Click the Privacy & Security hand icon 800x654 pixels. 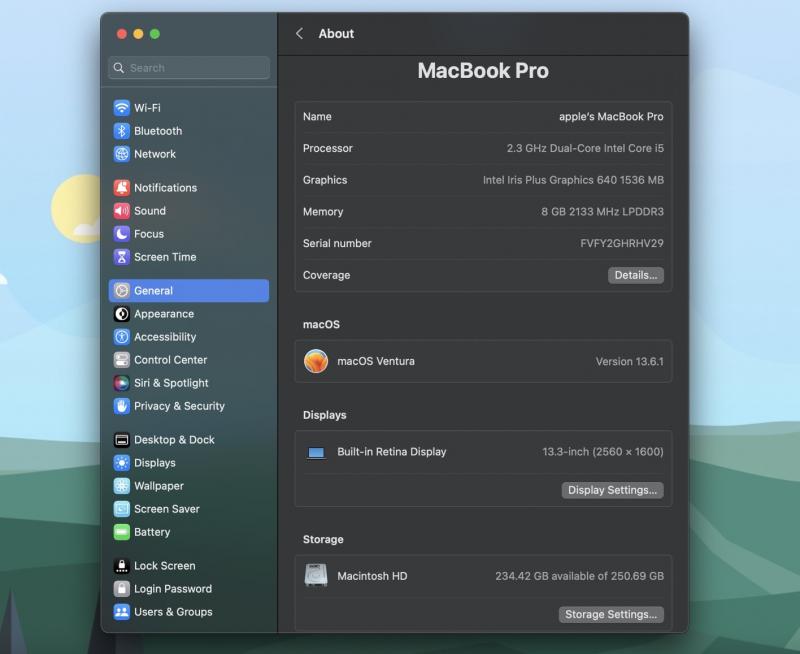point(121,406)
